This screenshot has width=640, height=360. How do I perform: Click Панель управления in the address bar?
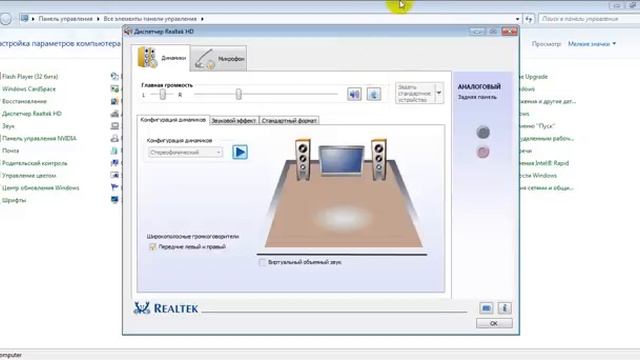pos(65,19)
